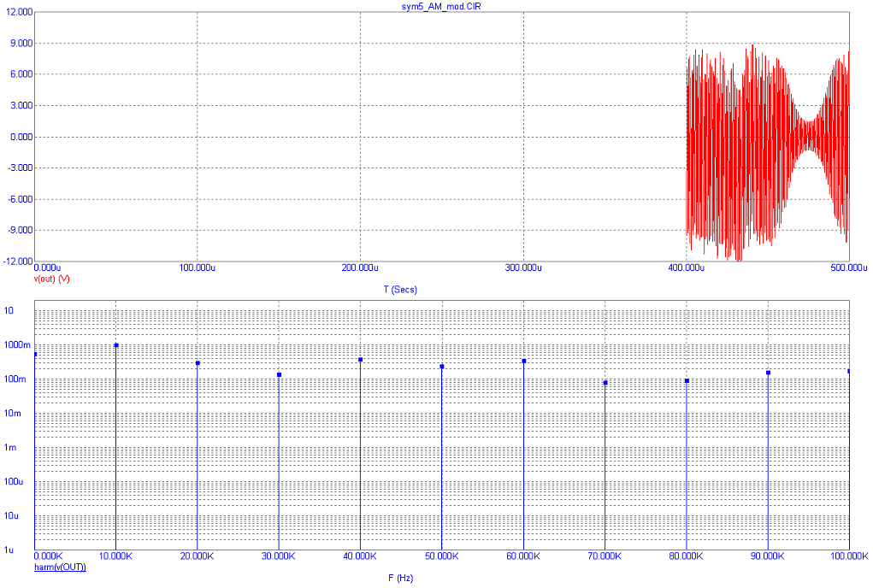Select the harmonic data point at 20.000K
The image size is (873, 588).
[198, 363]
